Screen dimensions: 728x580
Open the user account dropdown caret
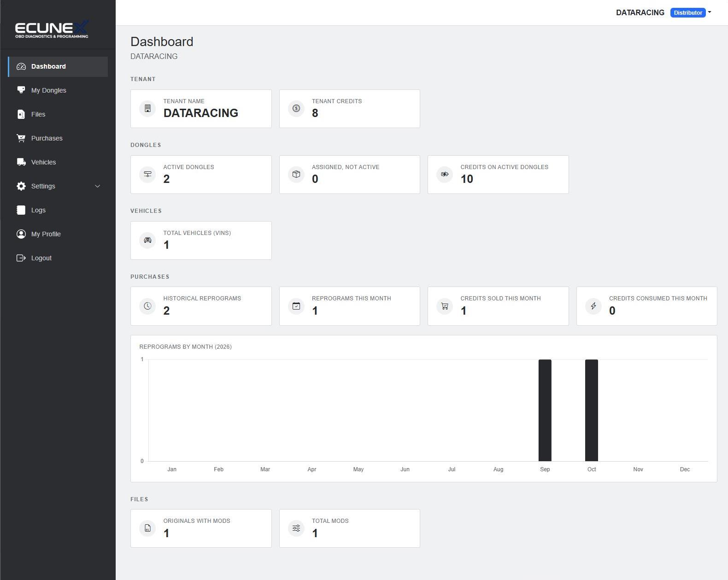coord(710,12)
